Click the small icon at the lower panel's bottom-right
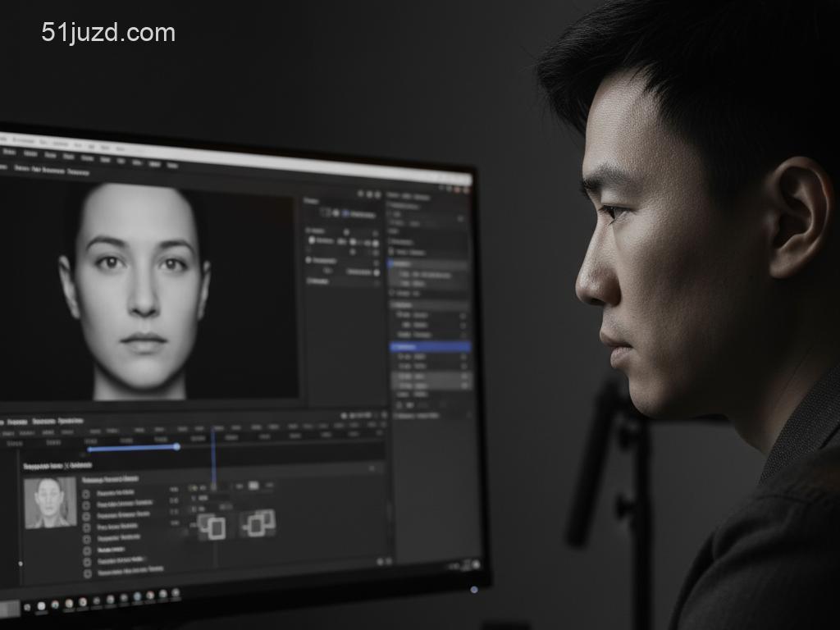The image size is (840, 630). click(x=380, y=561)
